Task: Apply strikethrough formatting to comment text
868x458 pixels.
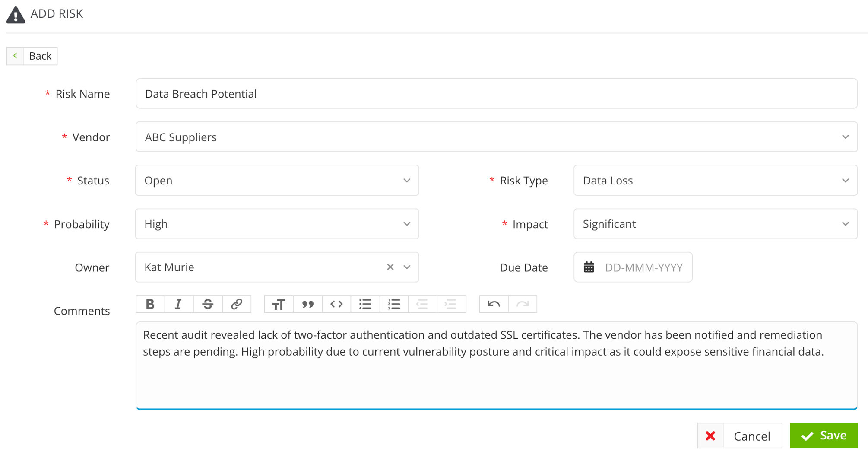Action: [208, 304]
